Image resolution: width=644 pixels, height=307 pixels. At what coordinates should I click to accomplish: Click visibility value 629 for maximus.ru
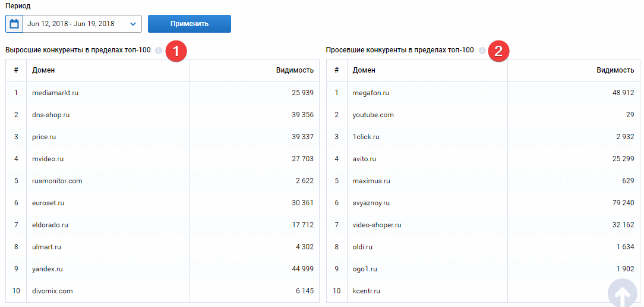[x=629, y=181]
